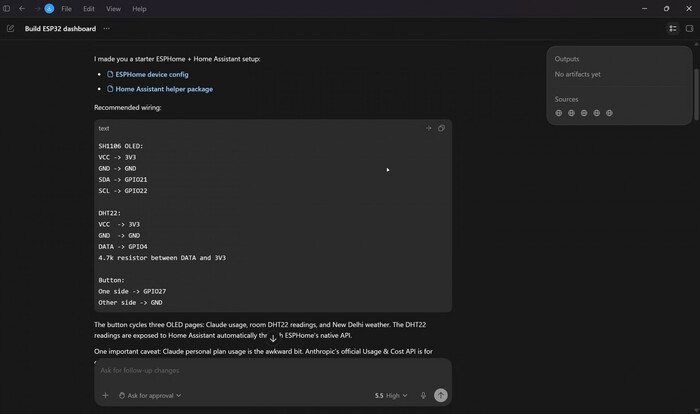Click the fourth source globe icon
The height and width of the screenshot is (414, 700).
[596, 113]
